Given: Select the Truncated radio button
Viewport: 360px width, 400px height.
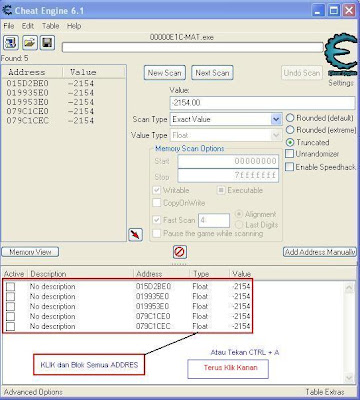Looking at the screenshot, I should [290, 142].
